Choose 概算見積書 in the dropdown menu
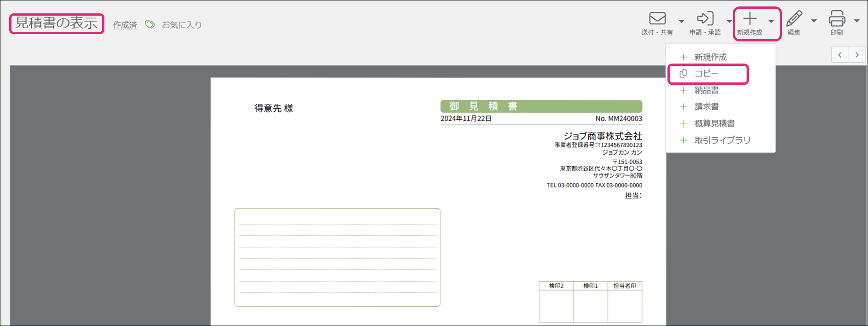 [x=714, y=123]
